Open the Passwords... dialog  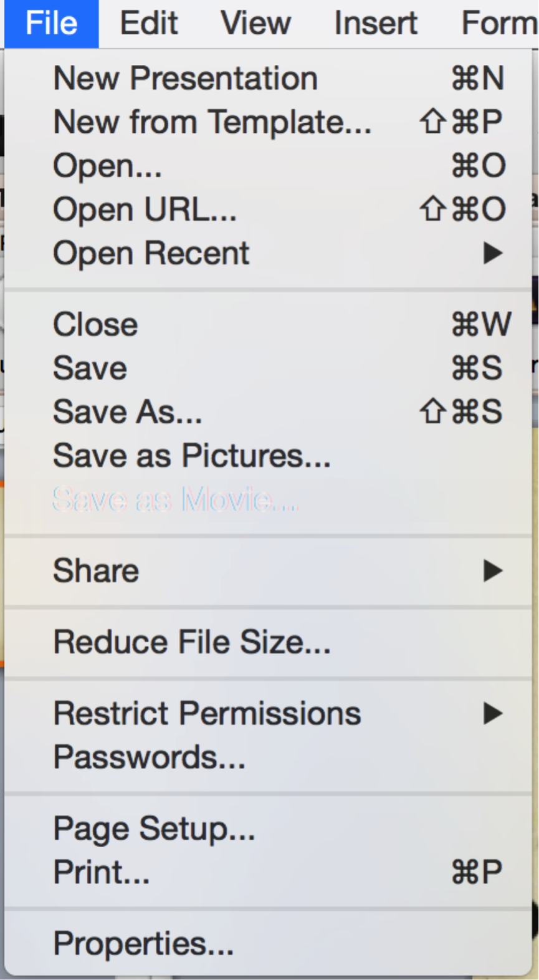tap(149, 757)
